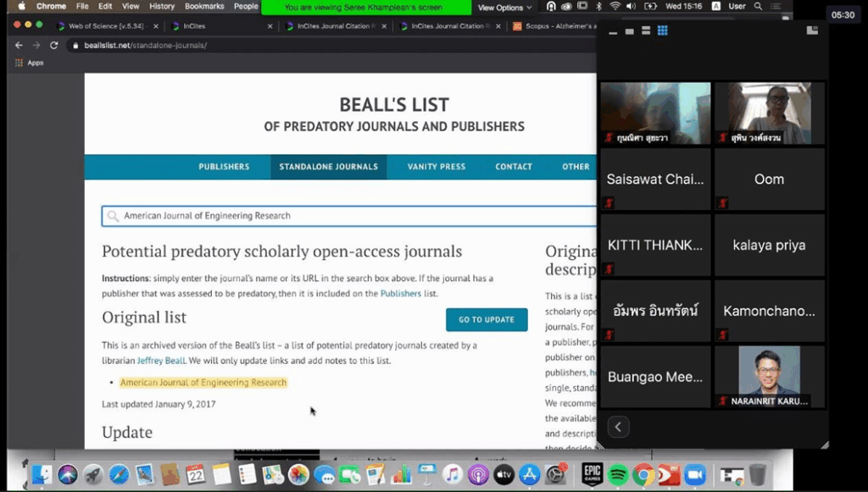Open Spotify from the dock
The image size is (868, 492).
(617, 474)
